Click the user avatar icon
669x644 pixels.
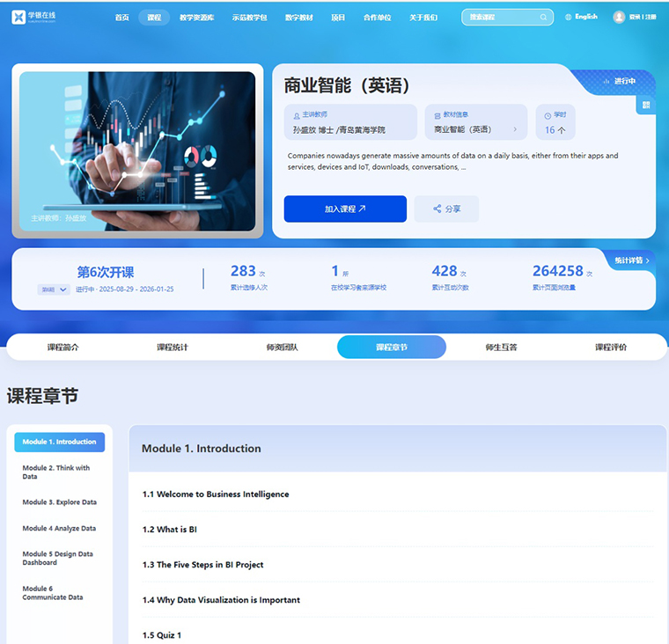(x=619, y=17)
